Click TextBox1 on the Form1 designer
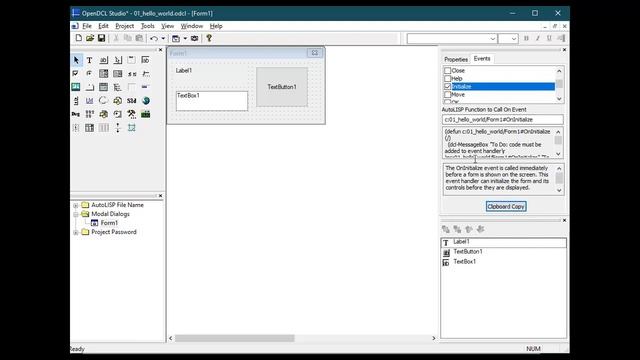This screenshot has width=640, height=360. click(x=212, y=101)
